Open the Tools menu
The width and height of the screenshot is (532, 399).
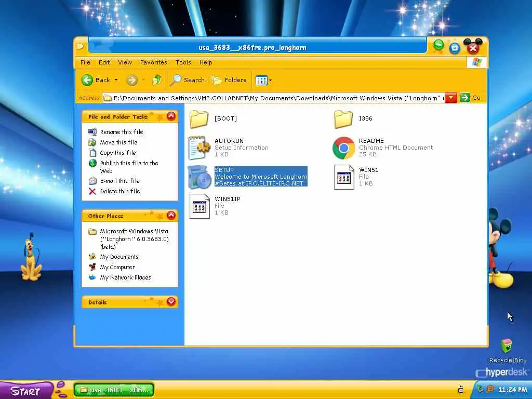tap(183, 62)
